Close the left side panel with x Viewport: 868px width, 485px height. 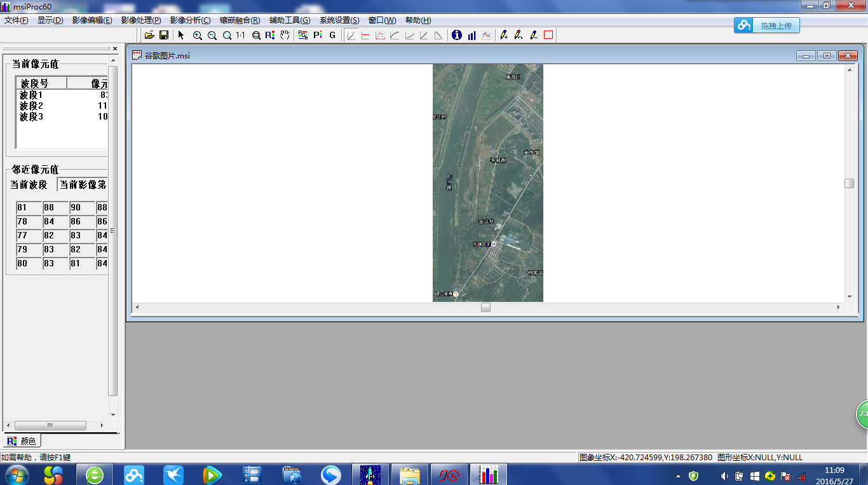115,49
